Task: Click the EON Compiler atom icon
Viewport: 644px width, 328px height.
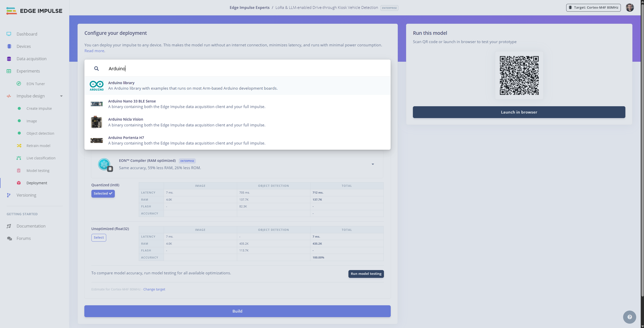Action: (105, 164)
